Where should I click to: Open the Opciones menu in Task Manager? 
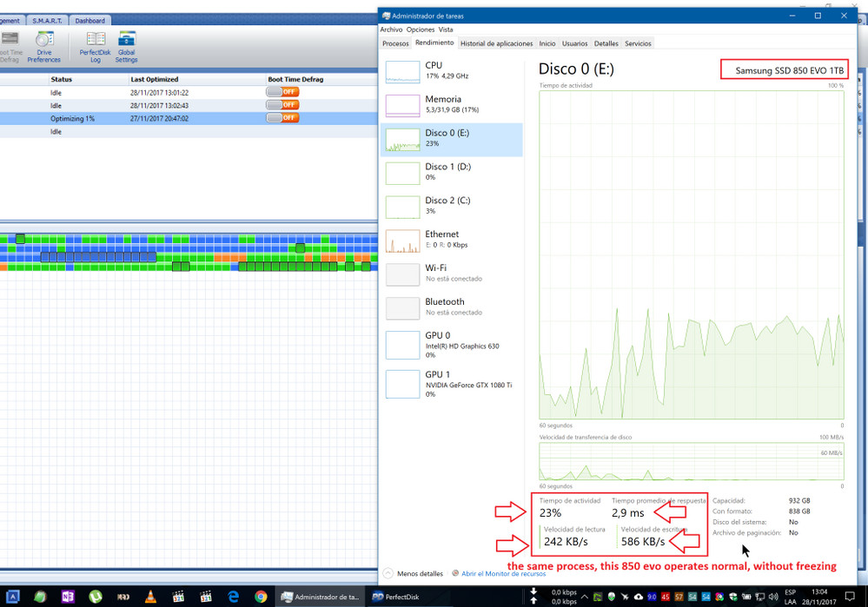421,30
